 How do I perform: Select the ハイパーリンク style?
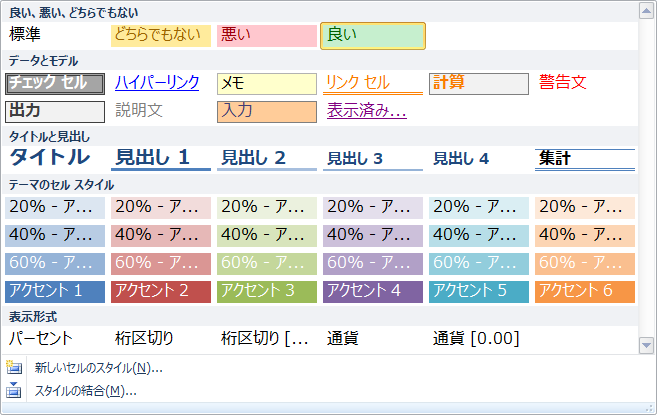(161, 83)
